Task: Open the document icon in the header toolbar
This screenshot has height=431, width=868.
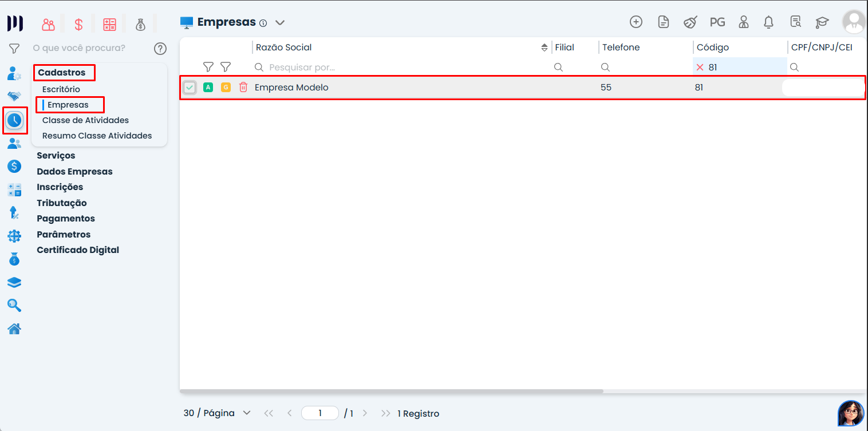Action: tap(664, 22)
